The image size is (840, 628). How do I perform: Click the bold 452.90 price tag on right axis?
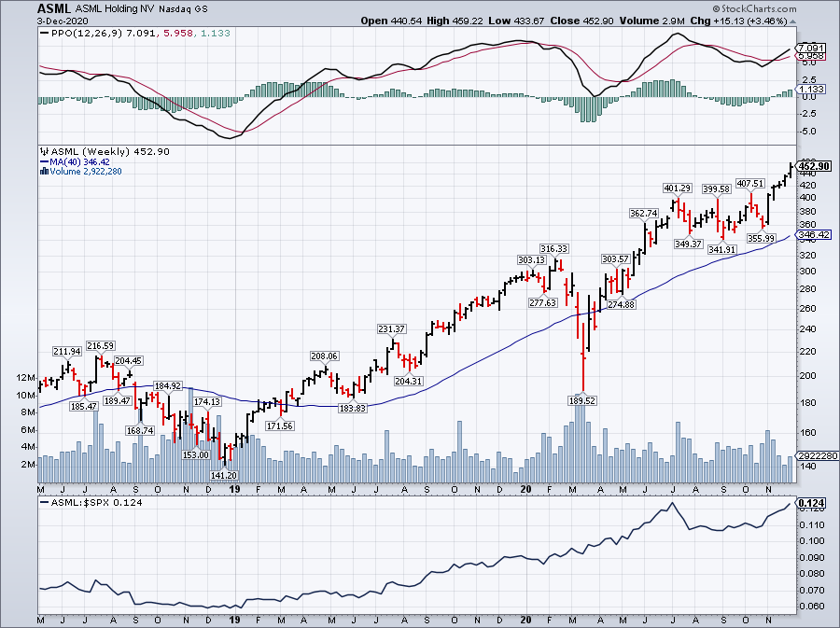[x=814, y=166]
